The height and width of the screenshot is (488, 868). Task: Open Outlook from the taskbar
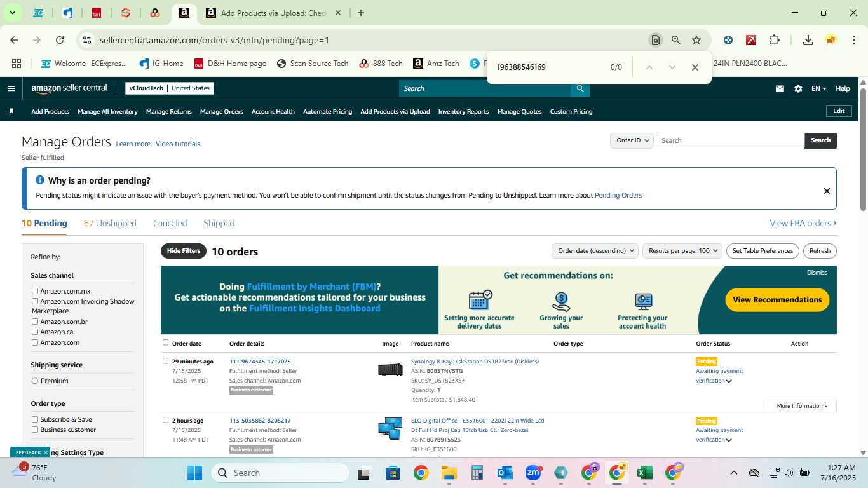(x=505, y=473)
